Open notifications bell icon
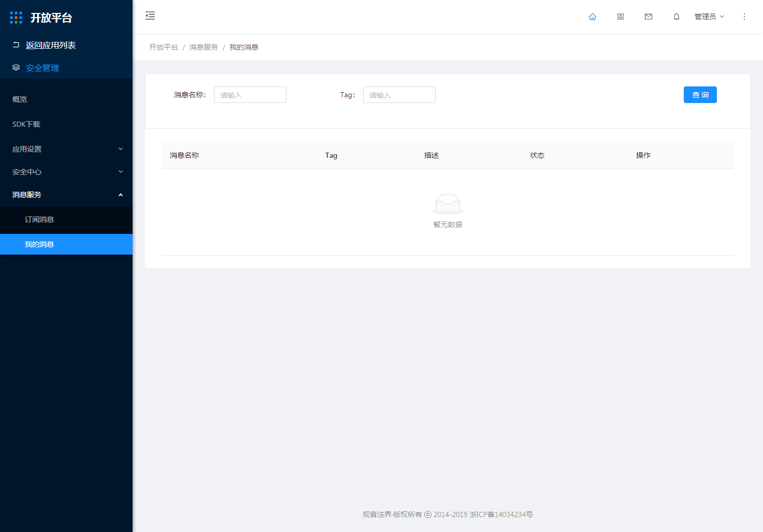 coord(676,17)
